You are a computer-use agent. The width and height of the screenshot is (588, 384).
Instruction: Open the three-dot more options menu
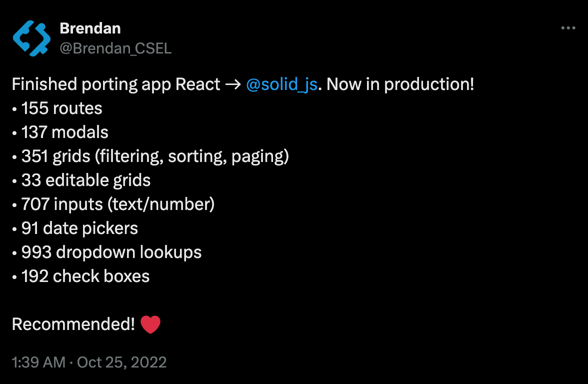568,28
